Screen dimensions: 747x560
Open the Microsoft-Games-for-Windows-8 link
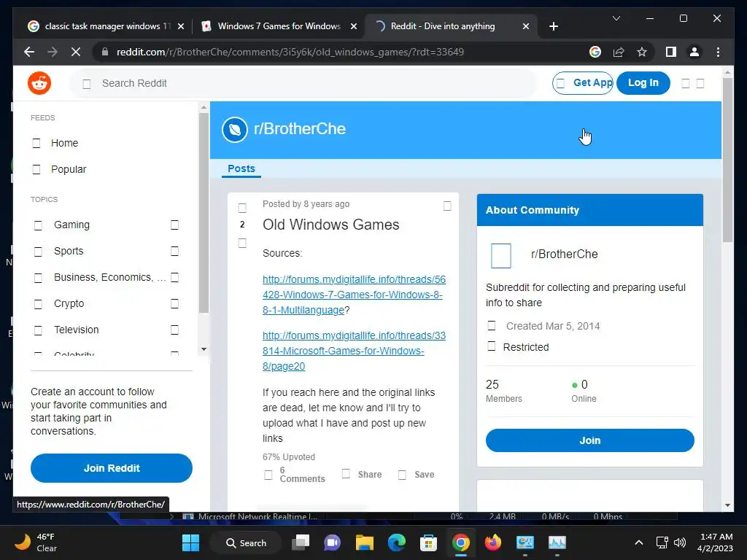click(x=354, y=351)
